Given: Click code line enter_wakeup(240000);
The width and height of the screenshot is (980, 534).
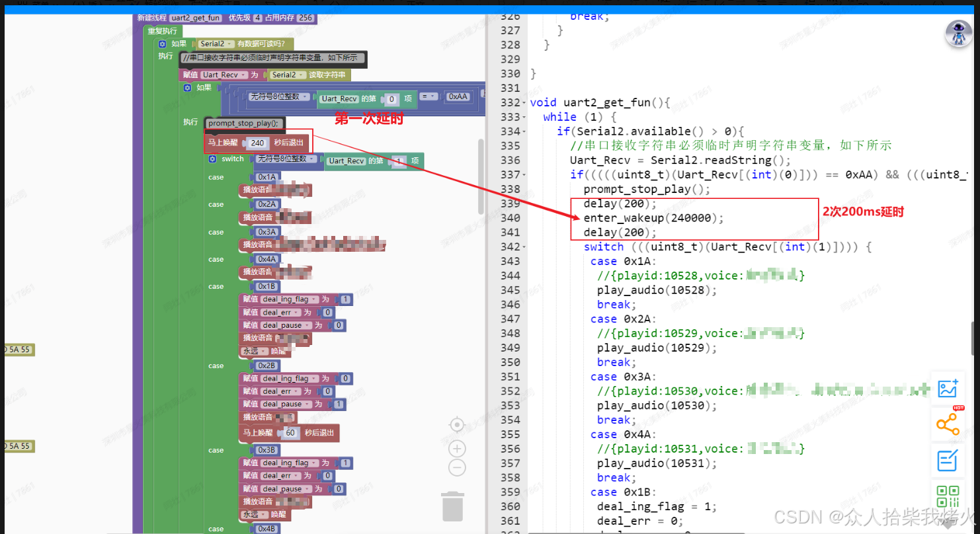Looking at the screenshot, I should coord(654,218).
